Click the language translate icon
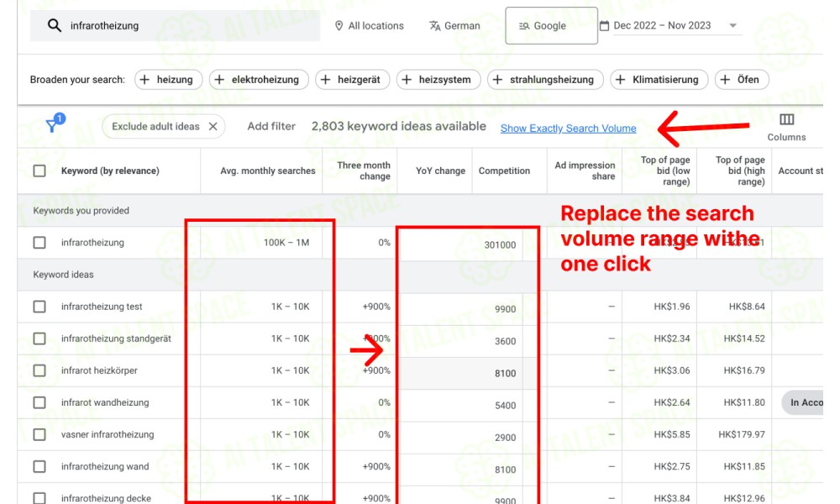Screen dimensions: 840x504 [x=434, y=26]
